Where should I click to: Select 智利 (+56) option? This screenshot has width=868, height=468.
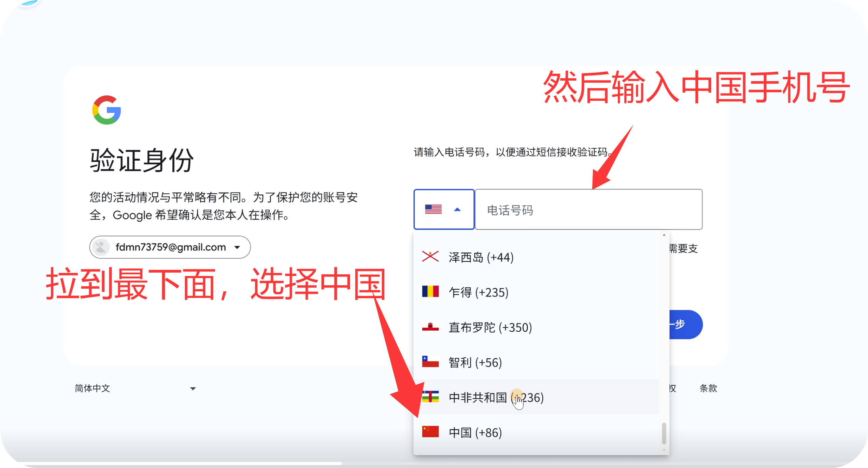pyautogui.click(x=474, y=362)
